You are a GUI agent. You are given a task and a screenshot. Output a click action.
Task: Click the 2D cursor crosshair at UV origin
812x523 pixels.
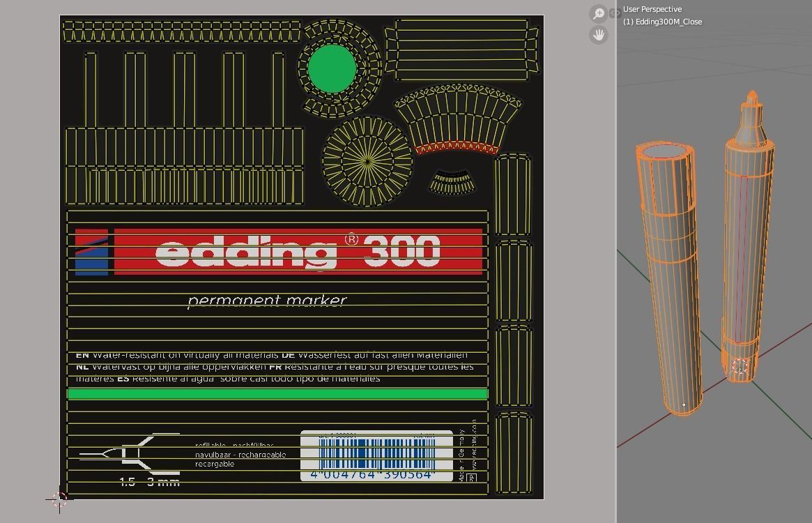click(x=59, y=500)
